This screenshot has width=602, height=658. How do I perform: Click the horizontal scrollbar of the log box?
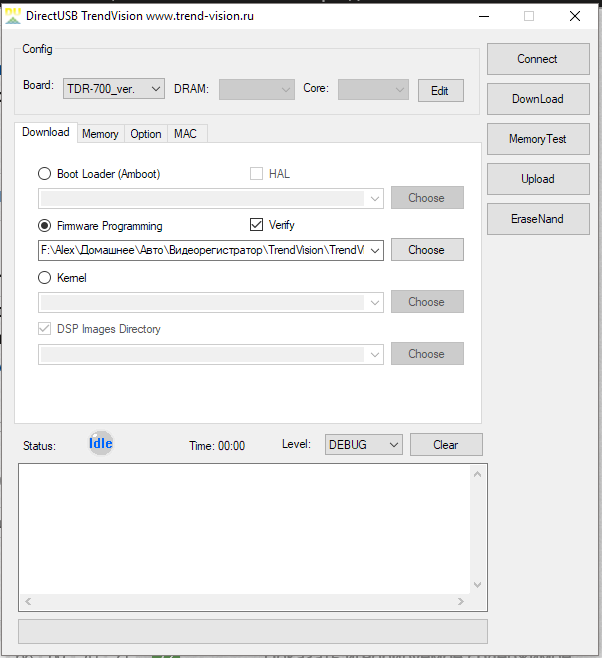[245, 602]
